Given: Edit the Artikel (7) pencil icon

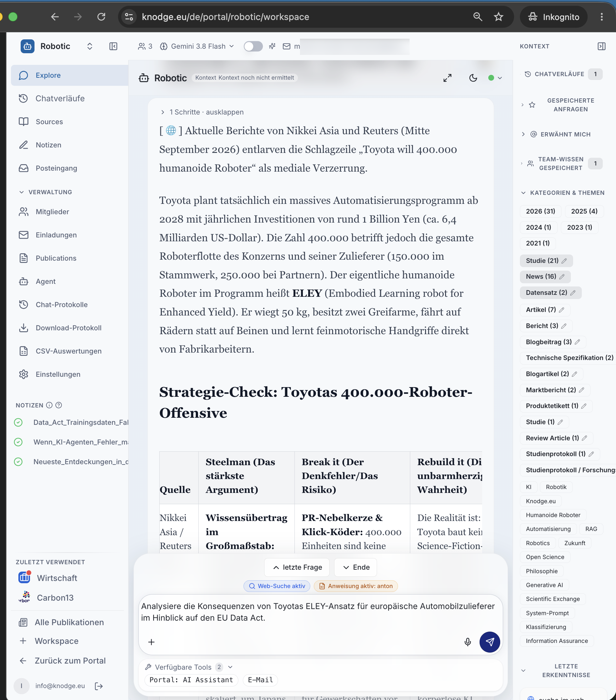Looking at the screenshot, I should coord(561,310).
